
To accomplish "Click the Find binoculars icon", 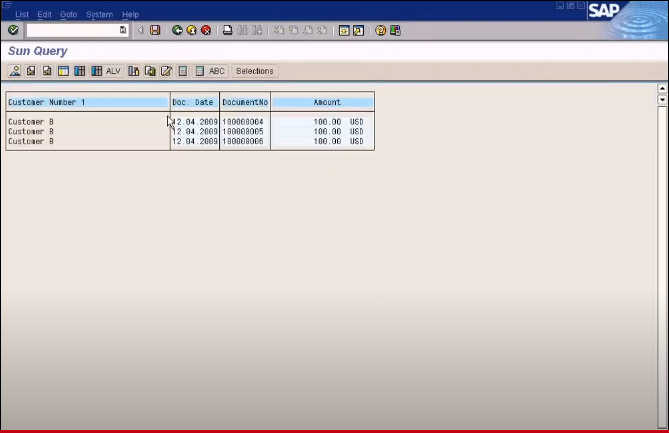I will pos(242,30).
